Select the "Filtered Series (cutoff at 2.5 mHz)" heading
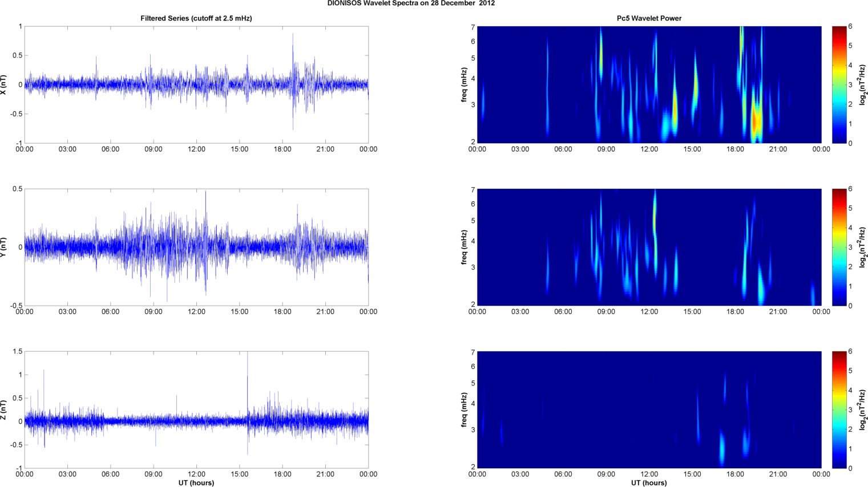The height and width of the screenshot is (487, 868). pyautogui.click(x=196, y=18)
